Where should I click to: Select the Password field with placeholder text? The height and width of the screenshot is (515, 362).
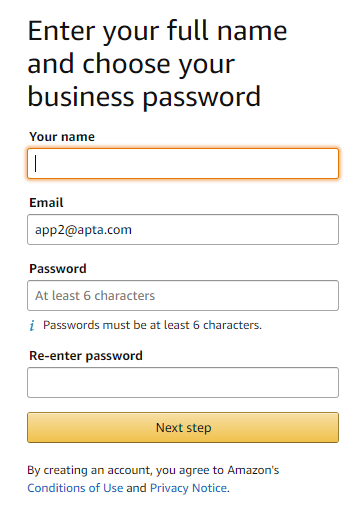[183, 296]
